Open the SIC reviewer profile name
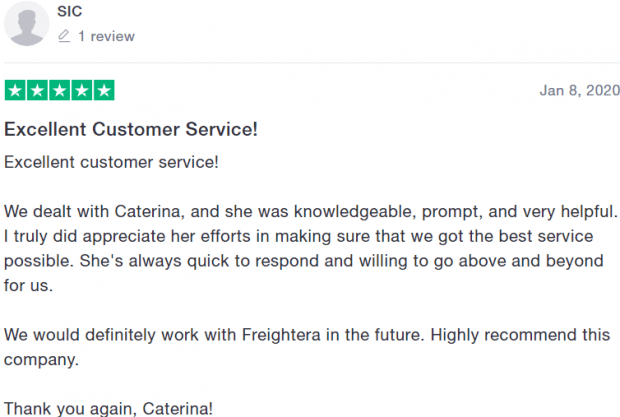 point(70,11)
